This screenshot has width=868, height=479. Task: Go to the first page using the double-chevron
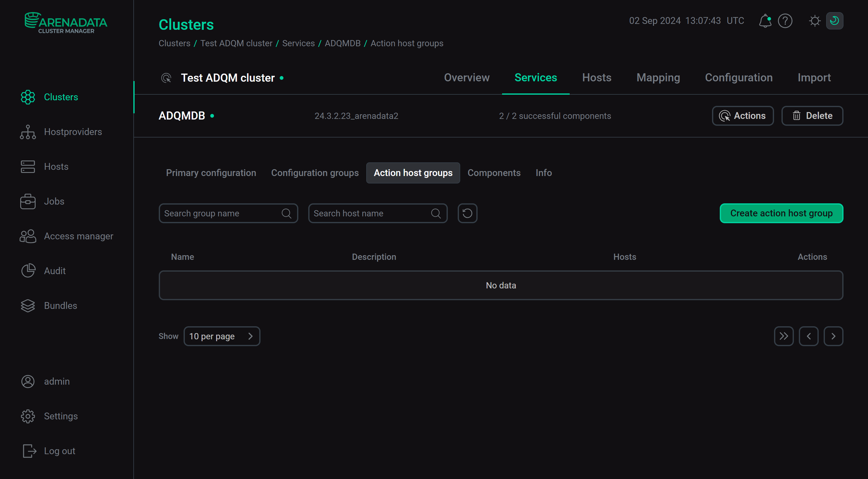(x=783, y=336)
